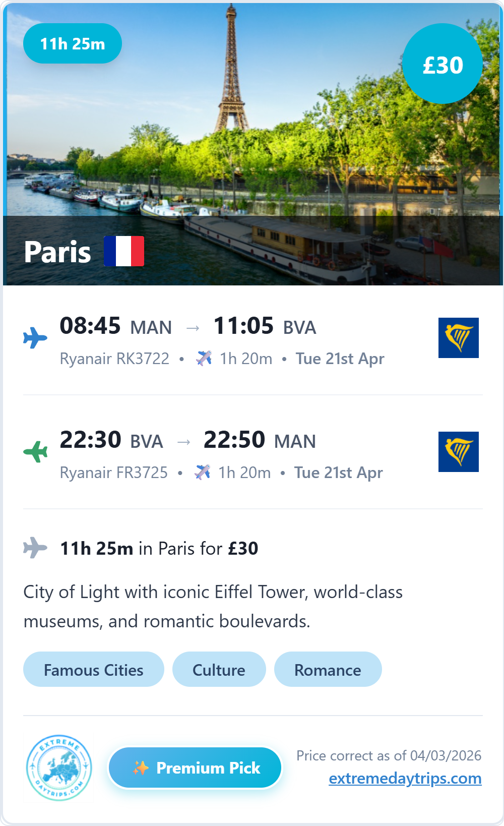This screenshot has height=826, width=504.
Task: Click the green return flight plane icon
Action: coord(35,451)
